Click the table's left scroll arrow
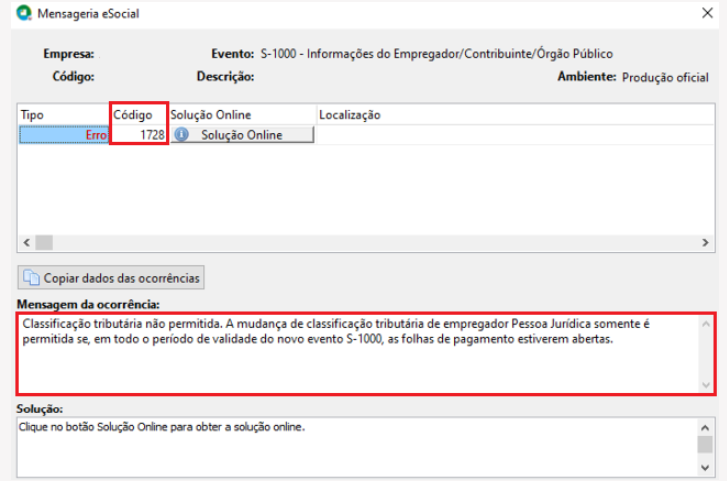This screenshot has width=727, height=481. pyautogui.click(x=27, y=243)
